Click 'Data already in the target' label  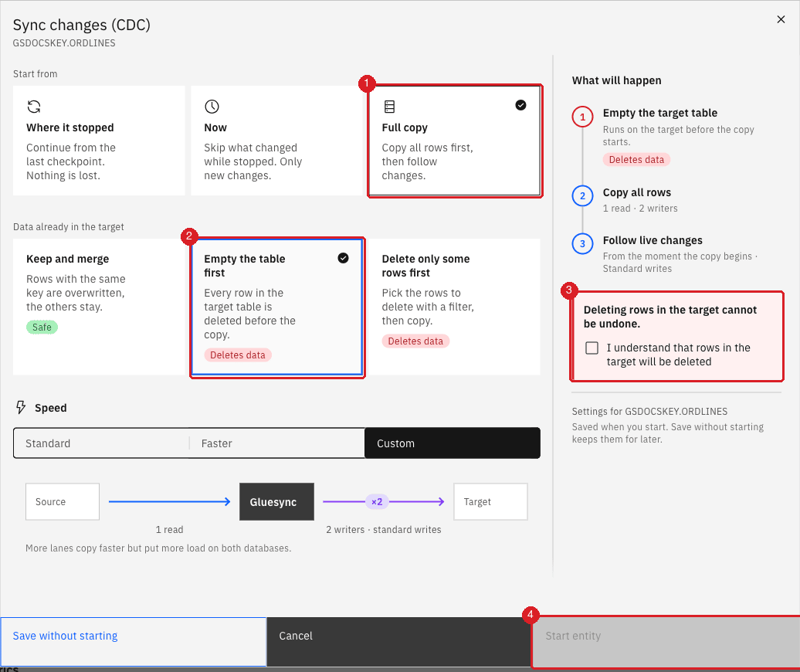click(x=69, y=226)
